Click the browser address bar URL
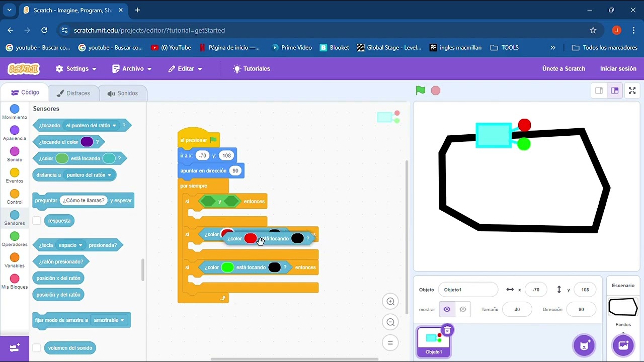 coord(149,30)
